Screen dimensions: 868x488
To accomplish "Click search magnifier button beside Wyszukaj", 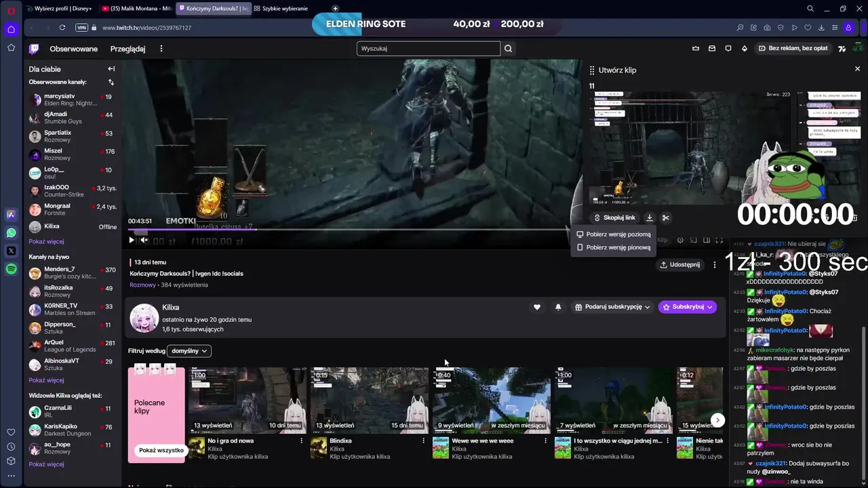I will (508, 49).
